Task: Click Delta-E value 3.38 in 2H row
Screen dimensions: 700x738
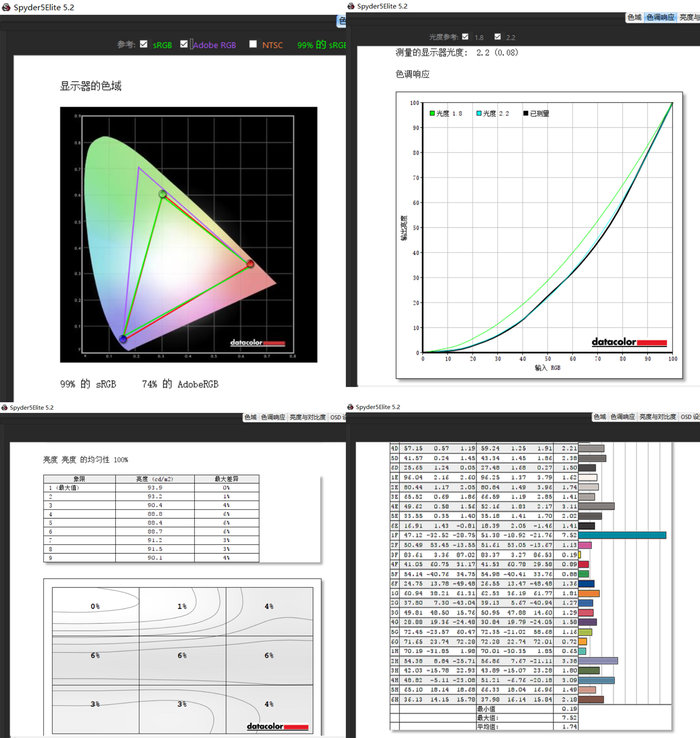Action: pyautogui.click(x=569, y=661)
